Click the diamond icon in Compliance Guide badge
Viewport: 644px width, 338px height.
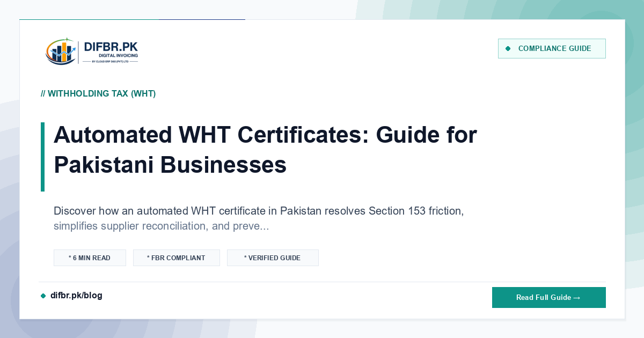(508, 49)
